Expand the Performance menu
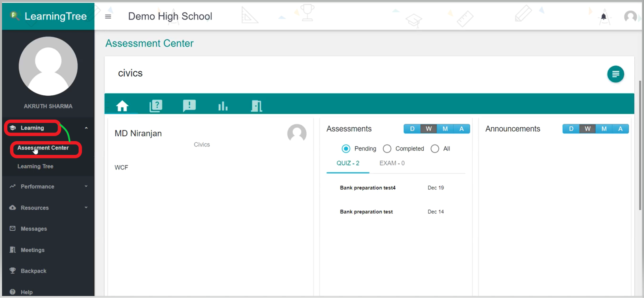Image resolution: width=644 pixels, height=298 pixels. pos(48,187)
